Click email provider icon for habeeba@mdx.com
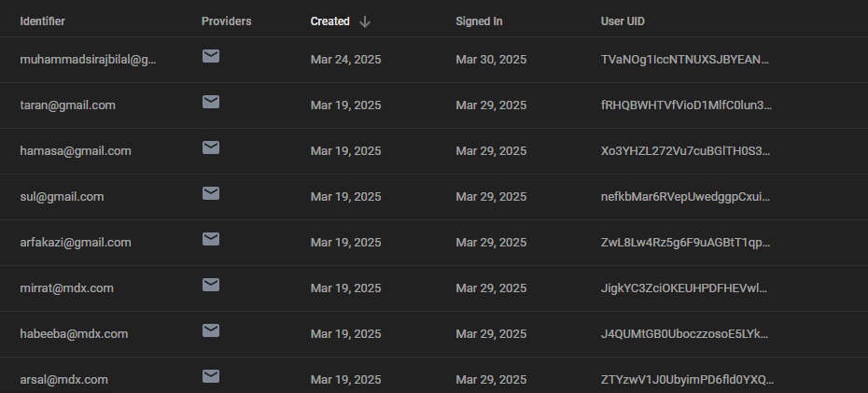This screenshot has height=393, width=868. pyautogui.click(x=211, y=330)
